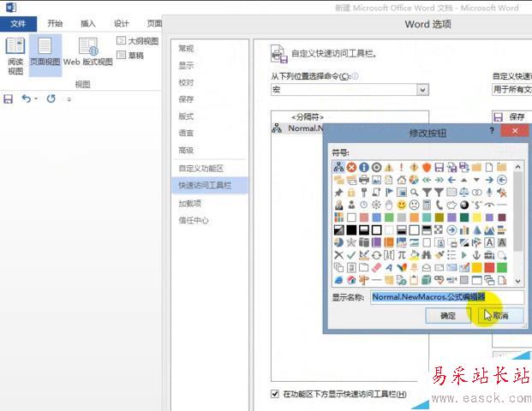The width and height of the screenshot is (532, 411).
Task: Select the binoculars symbol
Action: (x=427, y=254)
